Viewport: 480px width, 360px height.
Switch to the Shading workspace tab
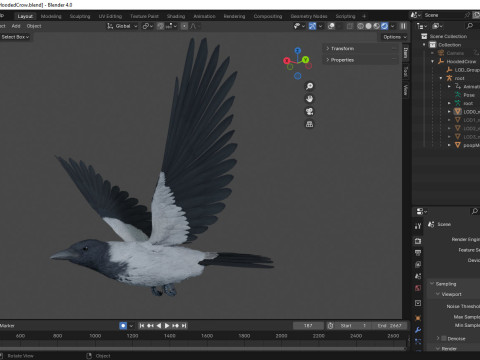tap(176, 16)
